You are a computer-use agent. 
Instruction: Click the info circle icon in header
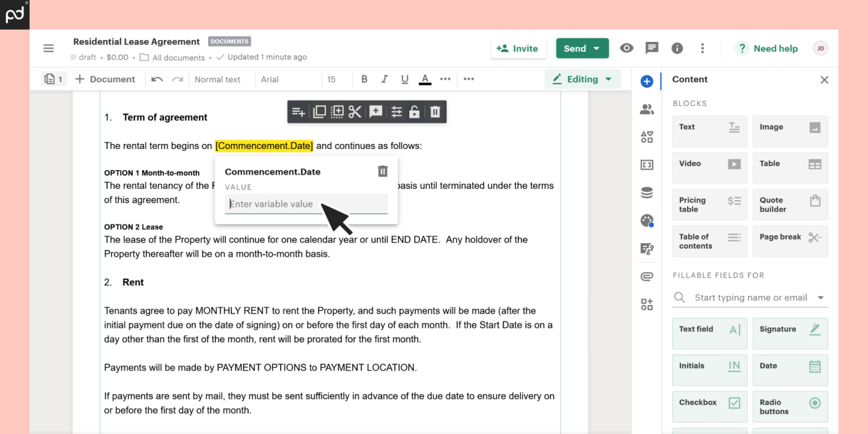click(x=677, y=48)
